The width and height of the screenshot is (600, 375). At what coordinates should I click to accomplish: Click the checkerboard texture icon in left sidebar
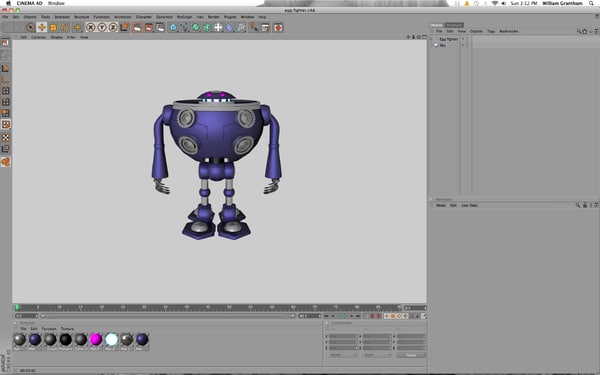[x=5, y=137]
